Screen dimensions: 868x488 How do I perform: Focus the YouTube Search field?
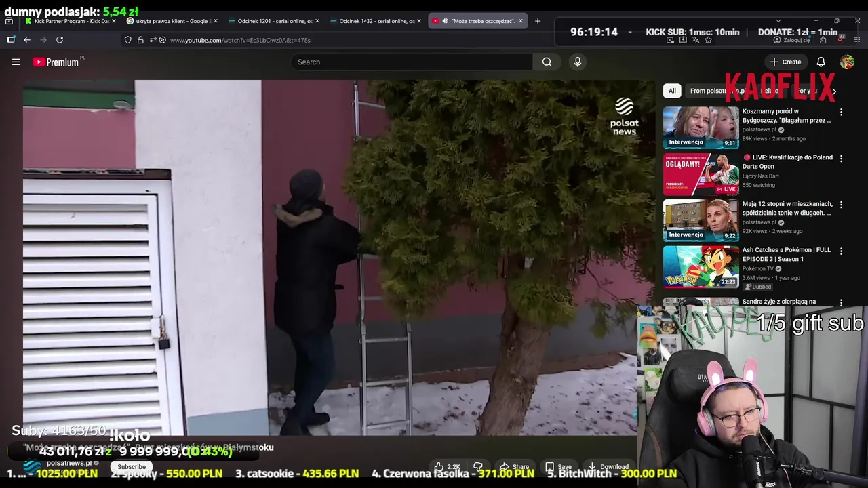coord(412,62)
